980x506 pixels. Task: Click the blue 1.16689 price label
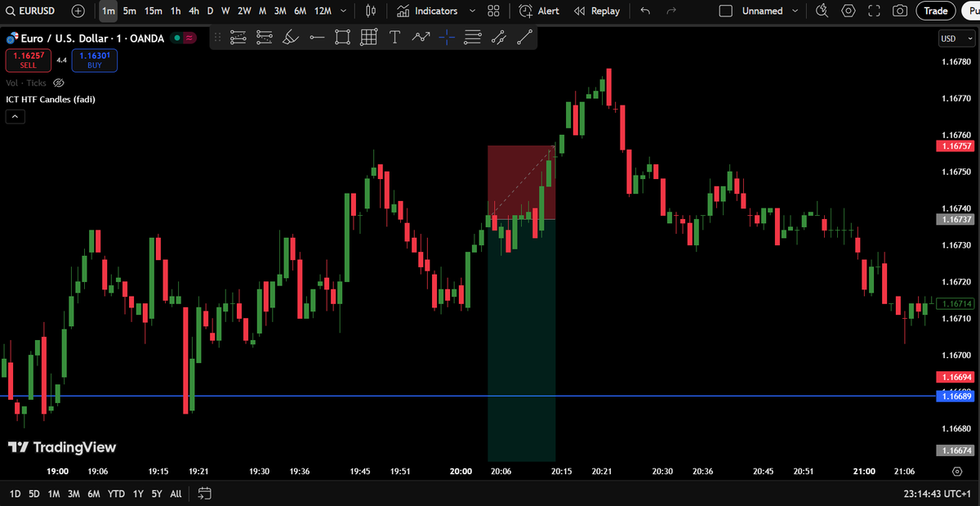[x=956, y=396]
